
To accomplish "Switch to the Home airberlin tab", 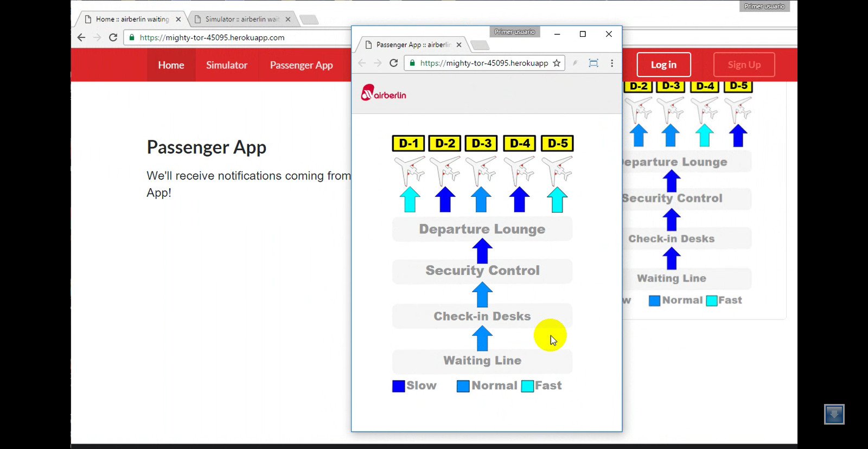I will (132, 19).
